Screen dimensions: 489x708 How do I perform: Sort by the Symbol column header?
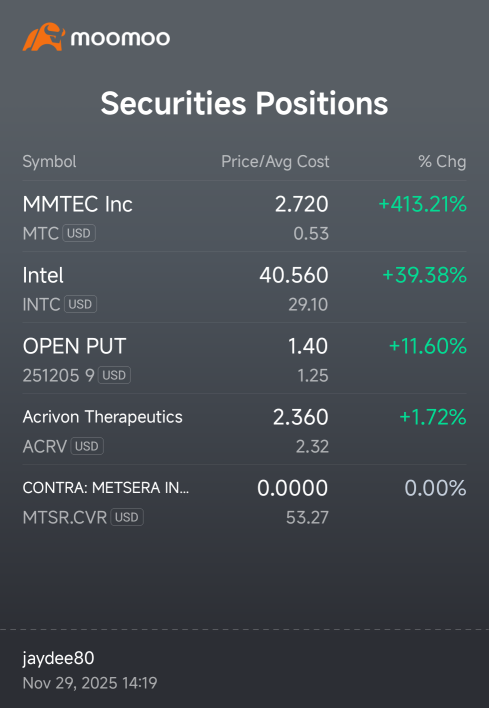point(49,162)
